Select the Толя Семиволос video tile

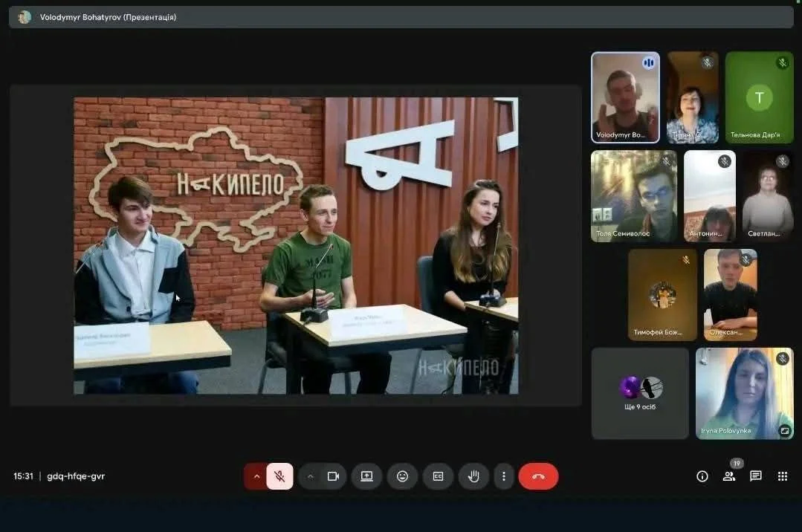634,196
